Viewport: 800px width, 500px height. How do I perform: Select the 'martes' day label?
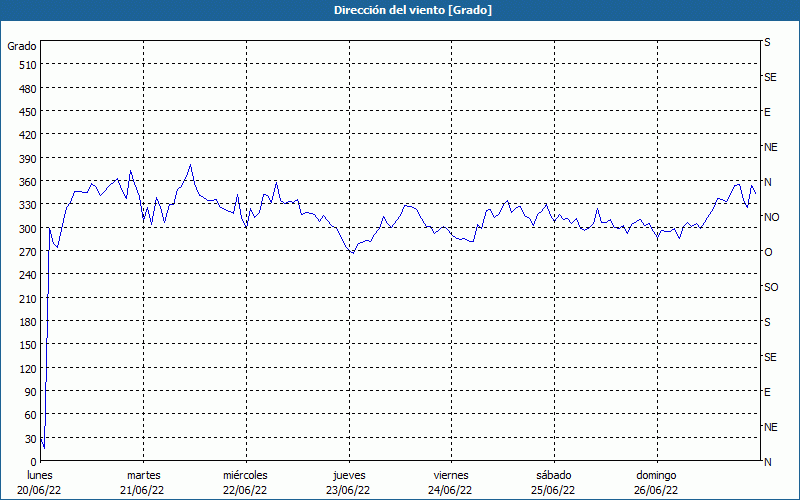pyautogui.click(x=144, y=475)
